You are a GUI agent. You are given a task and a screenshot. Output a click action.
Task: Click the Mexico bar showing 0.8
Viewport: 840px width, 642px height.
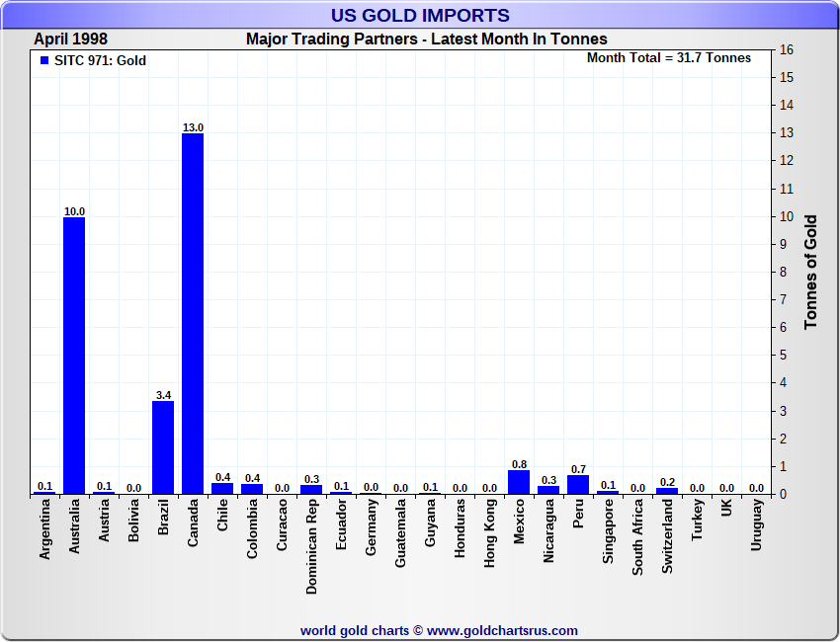point(519,482)
